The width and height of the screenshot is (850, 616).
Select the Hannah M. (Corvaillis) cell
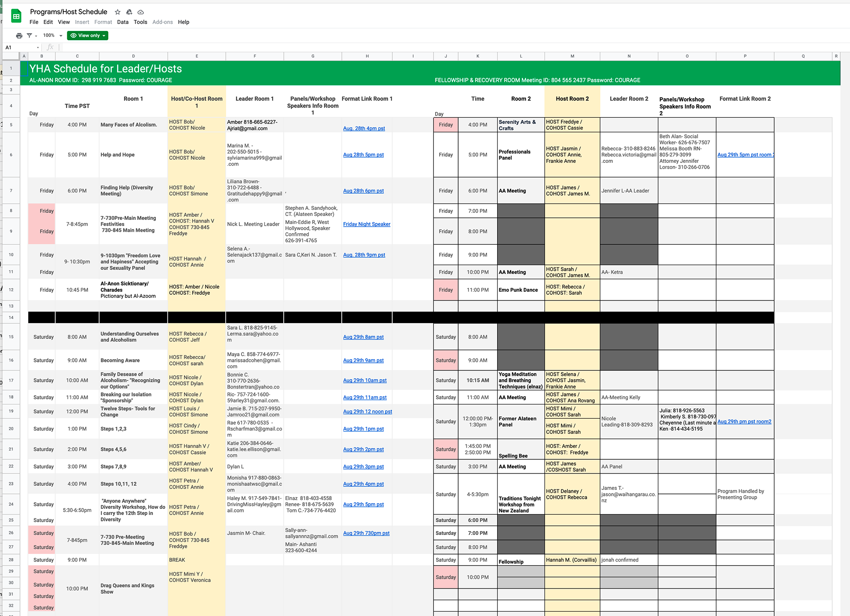coord(572,560)
